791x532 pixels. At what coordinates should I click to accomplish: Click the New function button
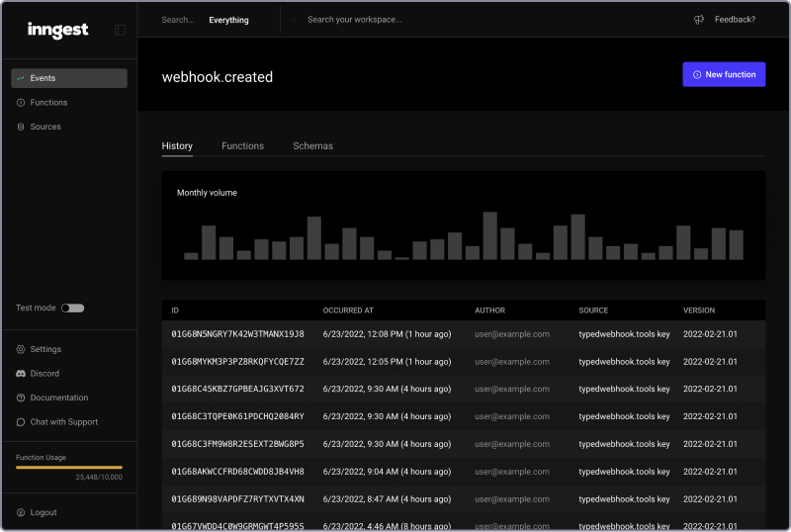724,74
